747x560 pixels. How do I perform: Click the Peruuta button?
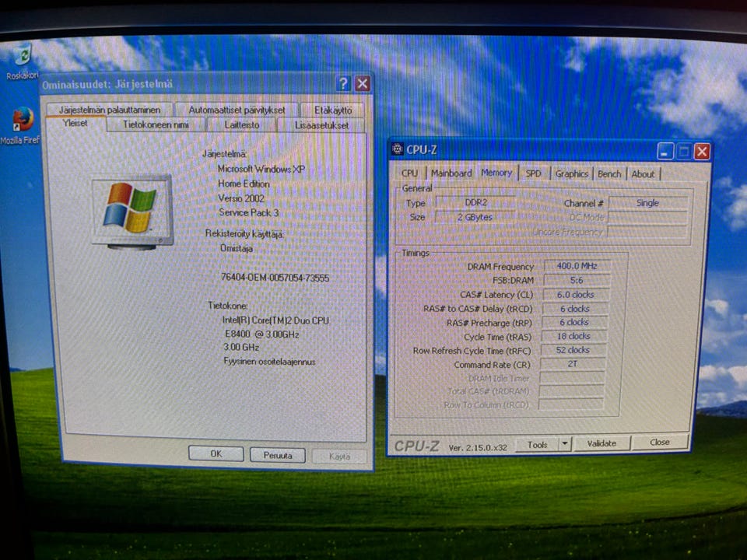(x=278, y=455)
